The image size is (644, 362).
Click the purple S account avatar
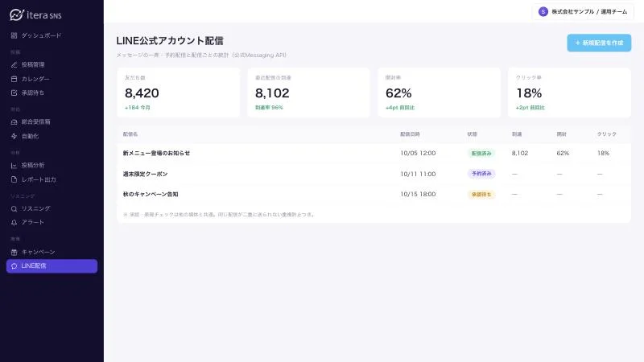tap(543, 12)
